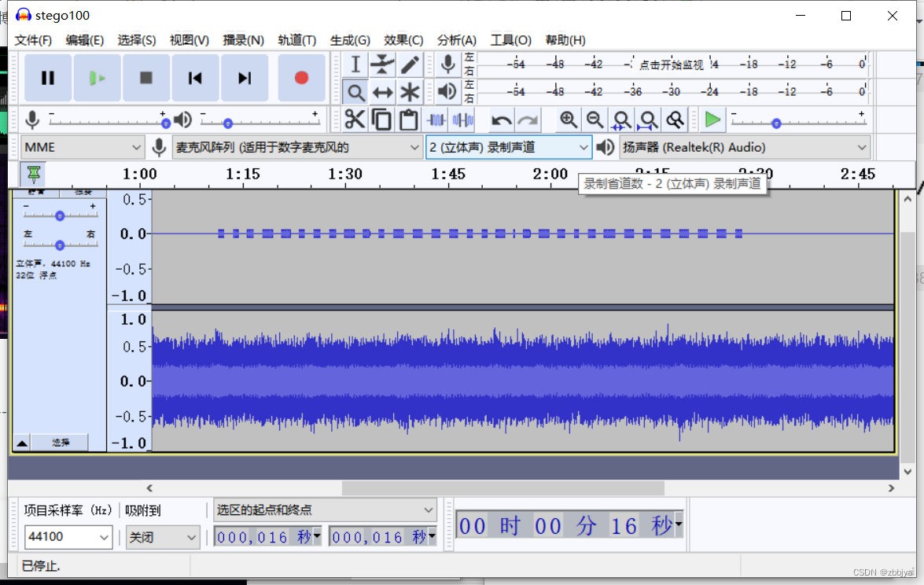This screenshot has width=924, height=585.
Task: Click the horizontal scrollbar thumb
Action: coord(503,487)
